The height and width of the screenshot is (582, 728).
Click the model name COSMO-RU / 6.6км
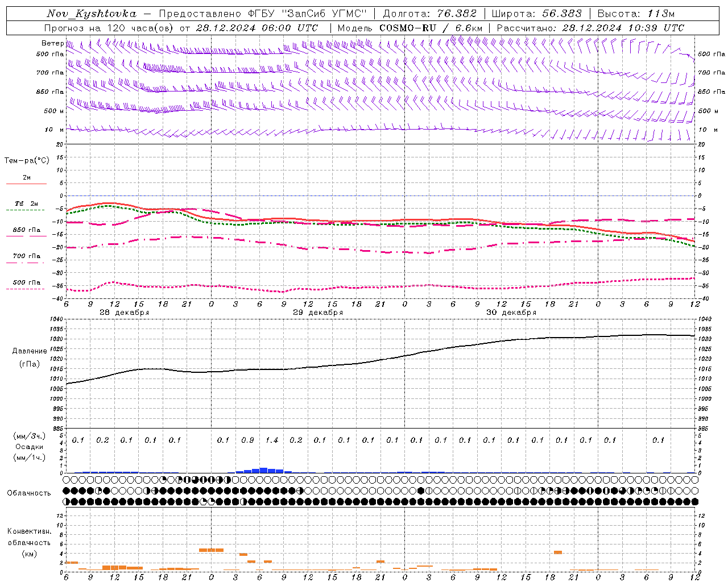pyautogui.click(x=431, y=28)
